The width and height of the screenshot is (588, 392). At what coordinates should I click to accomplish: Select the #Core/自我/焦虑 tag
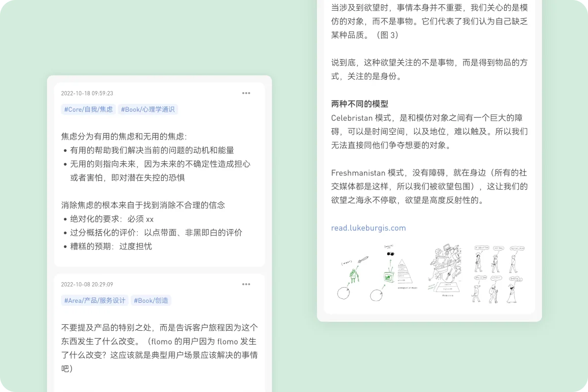click(88, 109)
